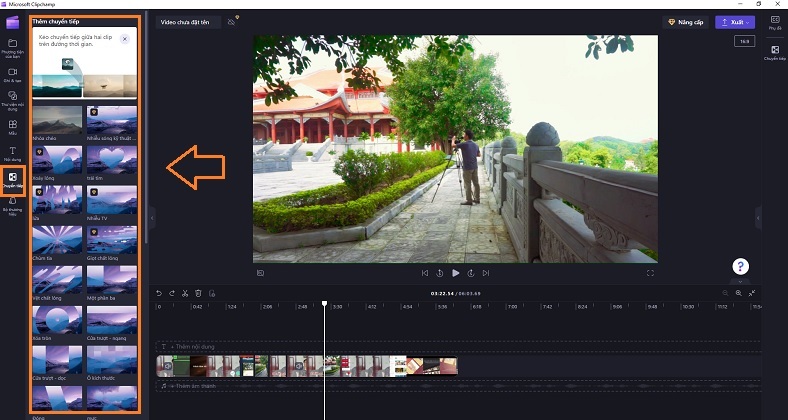788x420 pixels.
Task: Click the cloud sync off icon
Action: tap(232, 22)
